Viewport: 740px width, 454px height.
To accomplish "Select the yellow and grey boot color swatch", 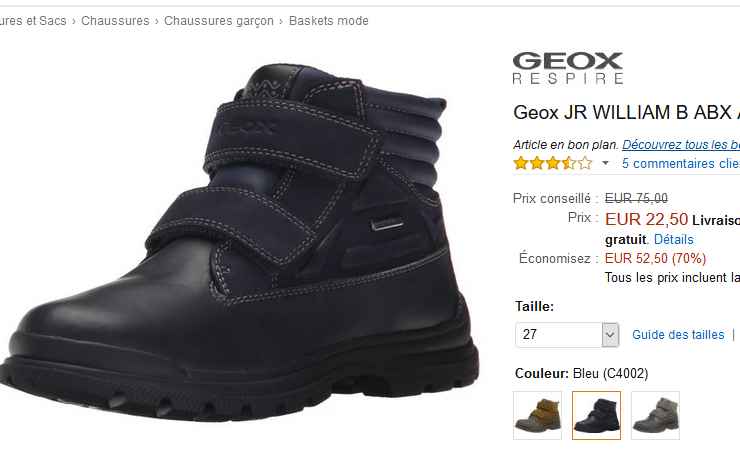I will (538, 415).
